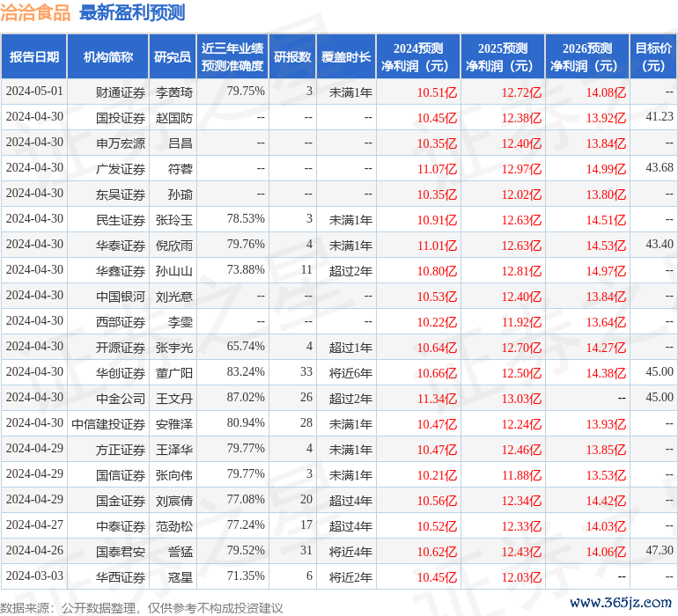The image size is (678, 616).
Task: Click the 洽洽食品 title text
Action: point(35,12)
